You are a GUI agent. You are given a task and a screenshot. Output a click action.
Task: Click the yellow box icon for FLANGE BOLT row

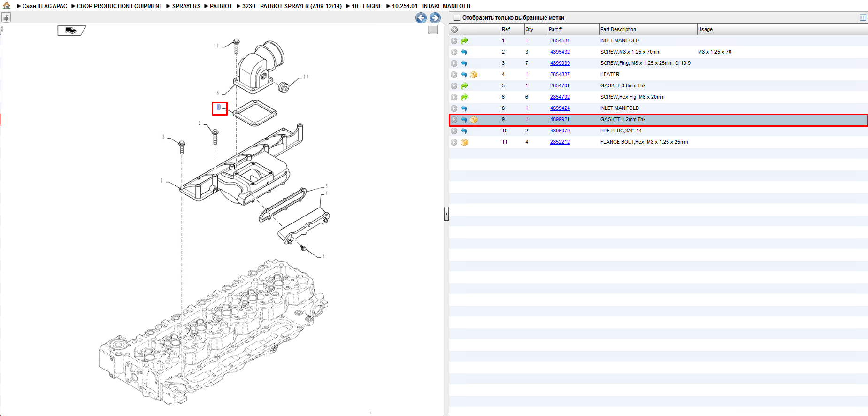click(x=464, y=142)
